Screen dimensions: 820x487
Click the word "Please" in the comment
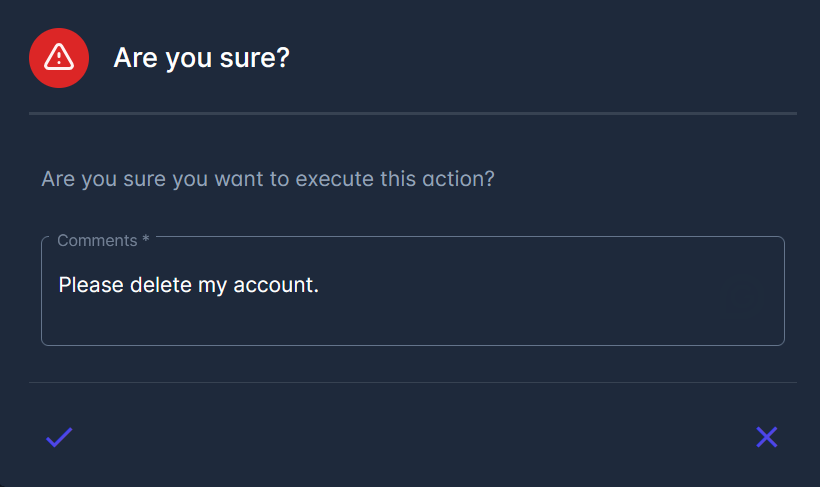91,285
